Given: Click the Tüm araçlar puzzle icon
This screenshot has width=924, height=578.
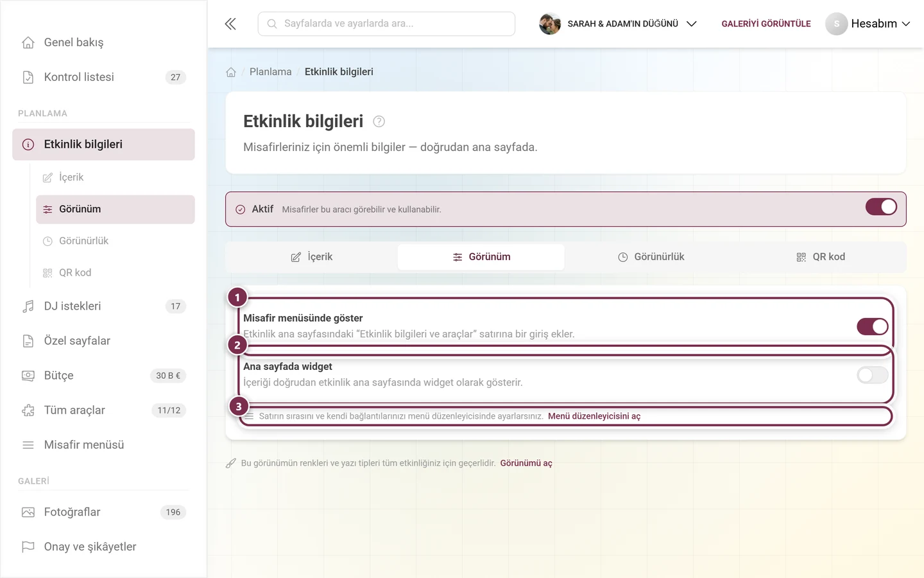Looking at the screenshot, I should pos(28,410).
